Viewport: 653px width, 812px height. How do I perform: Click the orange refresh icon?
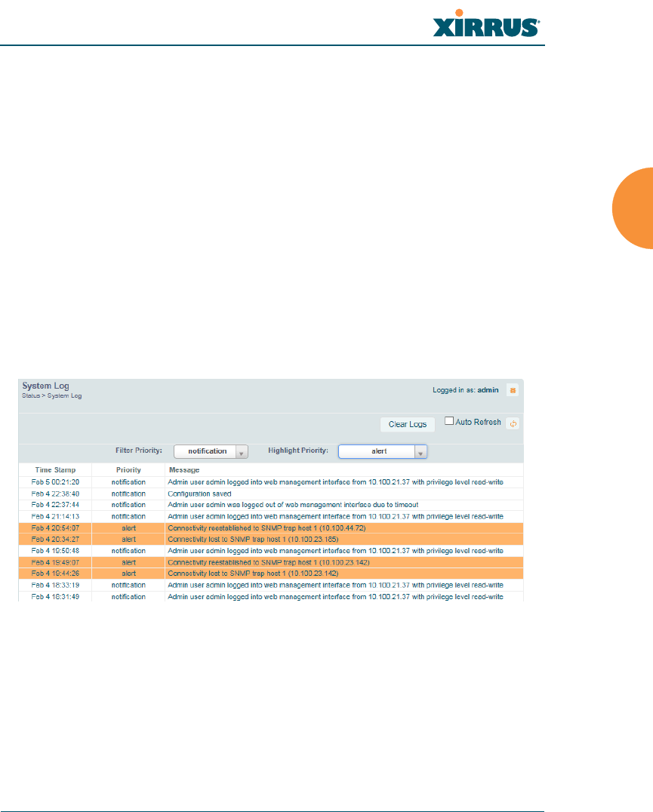[513, 423]
